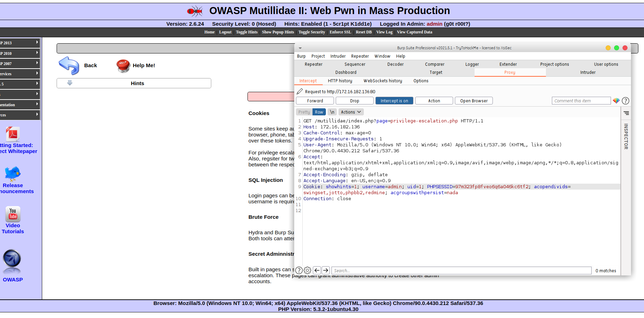Open the Action dropdown button
This screenshot has height=318, width=644.
click(434, 101)
